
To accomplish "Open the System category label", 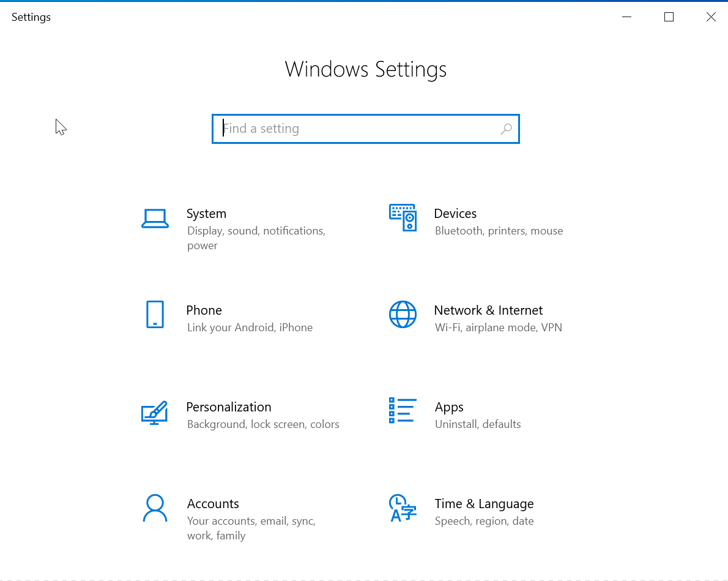I will click(x=206, y=214).
